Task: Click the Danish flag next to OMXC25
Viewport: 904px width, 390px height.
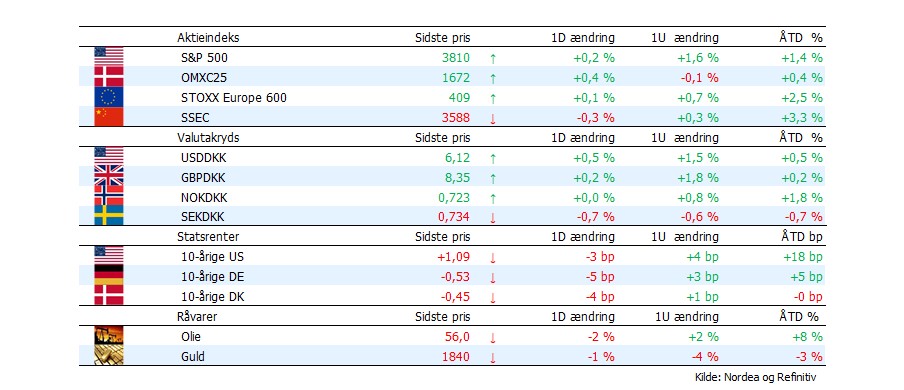Action: pos(109,77)
